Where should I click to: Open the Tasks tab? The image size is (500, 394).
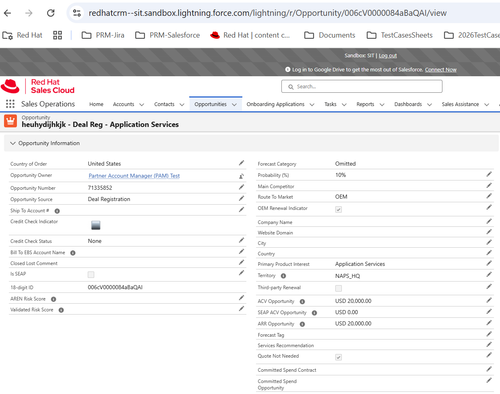330,104
